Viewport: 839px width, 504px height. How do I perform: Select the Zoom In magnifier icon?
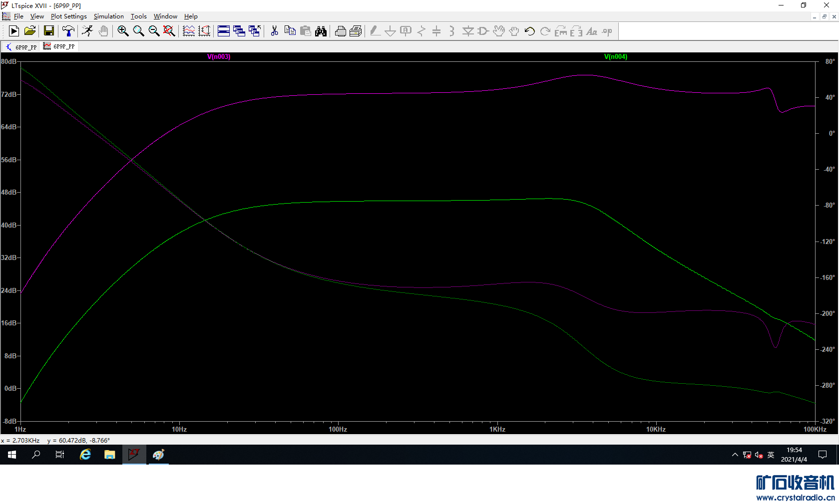[123, 31]
